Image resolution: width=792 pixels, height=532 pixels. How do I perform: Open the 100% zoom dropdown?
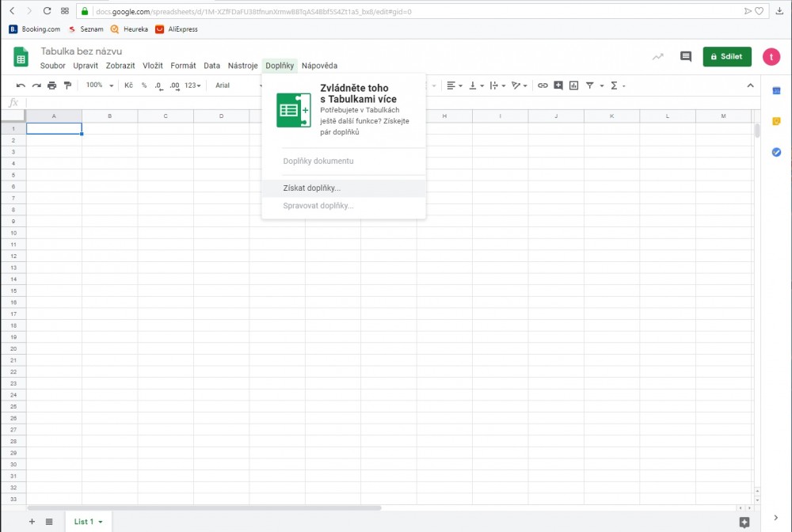click(x=100, y=85)
